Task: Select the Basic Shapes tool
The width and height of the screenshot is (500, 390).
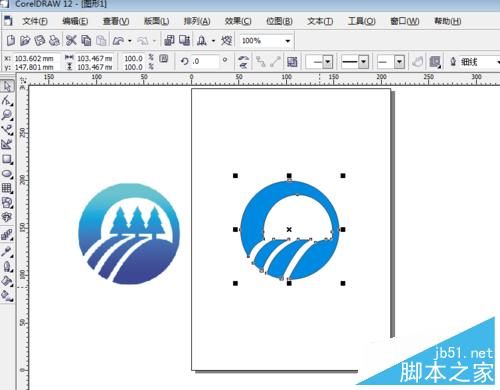Action: [x=7, y=203]
